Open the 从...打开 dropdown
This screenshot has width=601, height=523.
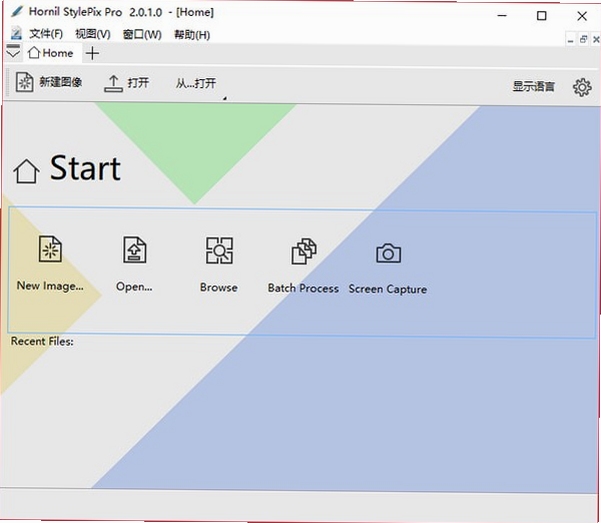tap(196, 83)
